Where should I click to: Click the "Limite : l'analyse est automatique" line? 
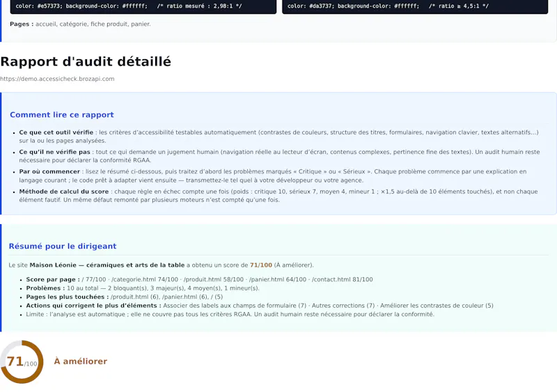(230, 314)
